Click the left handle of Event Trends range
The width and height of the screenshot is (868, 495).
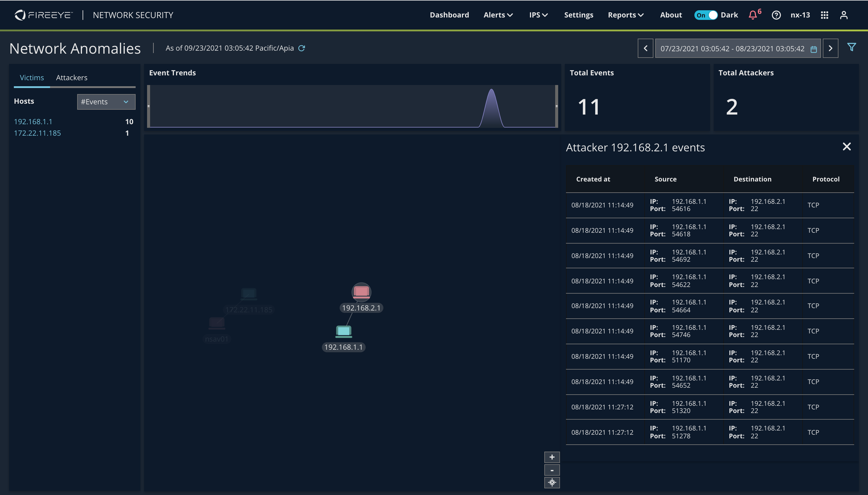(149, 106)
